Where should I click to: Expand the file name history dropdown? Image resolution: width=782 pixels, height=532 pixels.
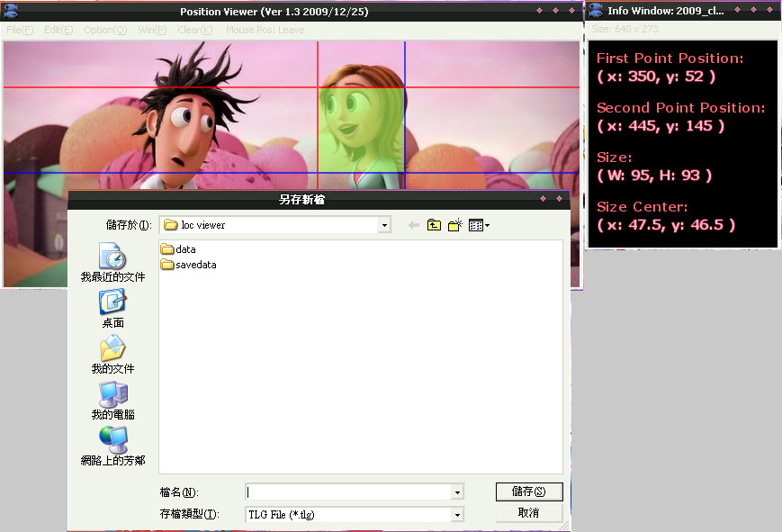457,492
